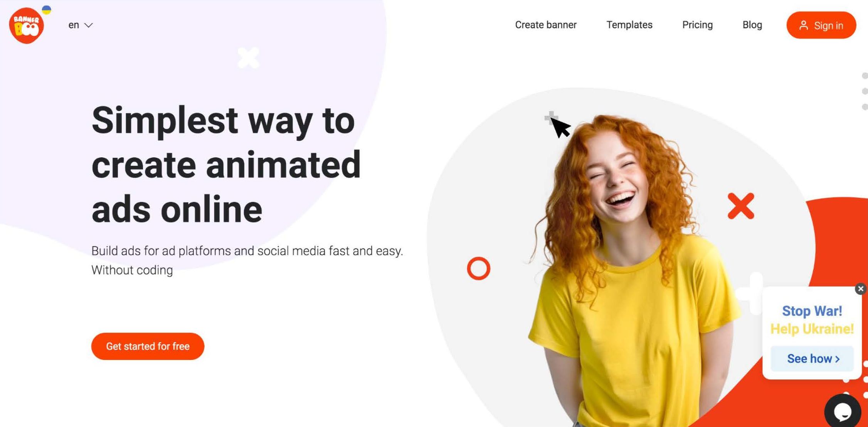868x427 pixels.
Task: Click the chevron beside the 'en' label
Action: click(x=89, y=25)
